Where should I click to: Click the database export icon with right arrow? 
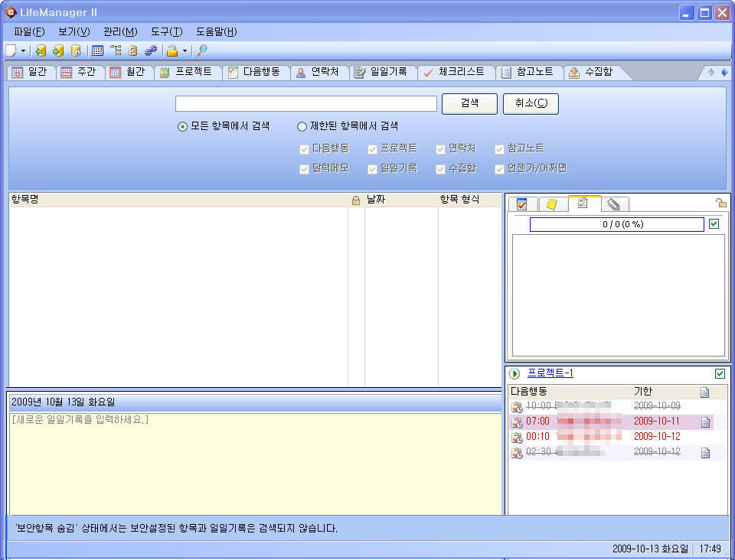click(58, 50)
